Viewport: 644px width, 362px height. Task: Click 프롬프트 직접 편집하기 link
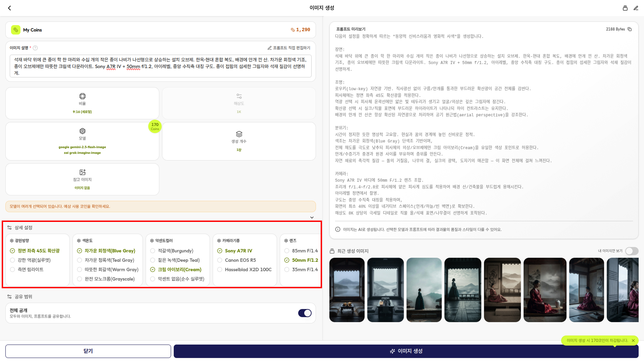click(289, 48)
